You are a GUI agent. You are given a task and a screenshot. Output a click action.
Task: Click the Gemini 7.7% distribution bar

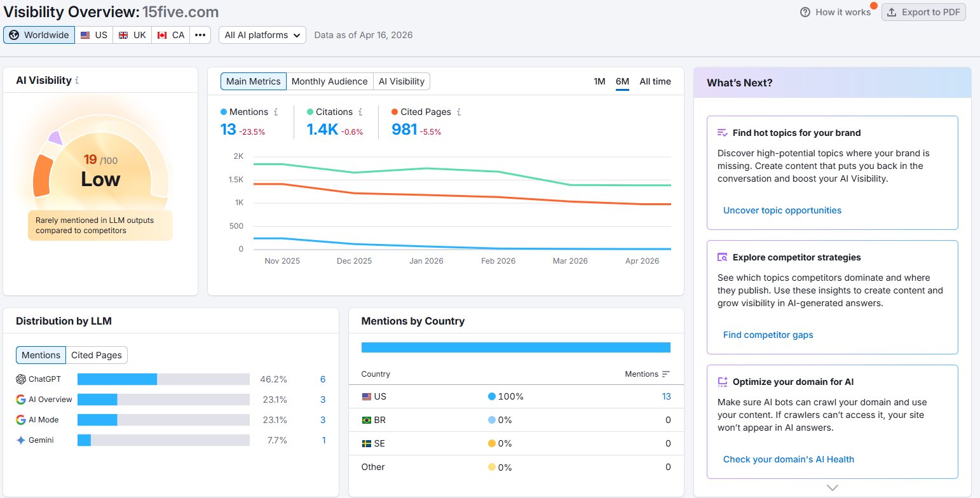163,440
